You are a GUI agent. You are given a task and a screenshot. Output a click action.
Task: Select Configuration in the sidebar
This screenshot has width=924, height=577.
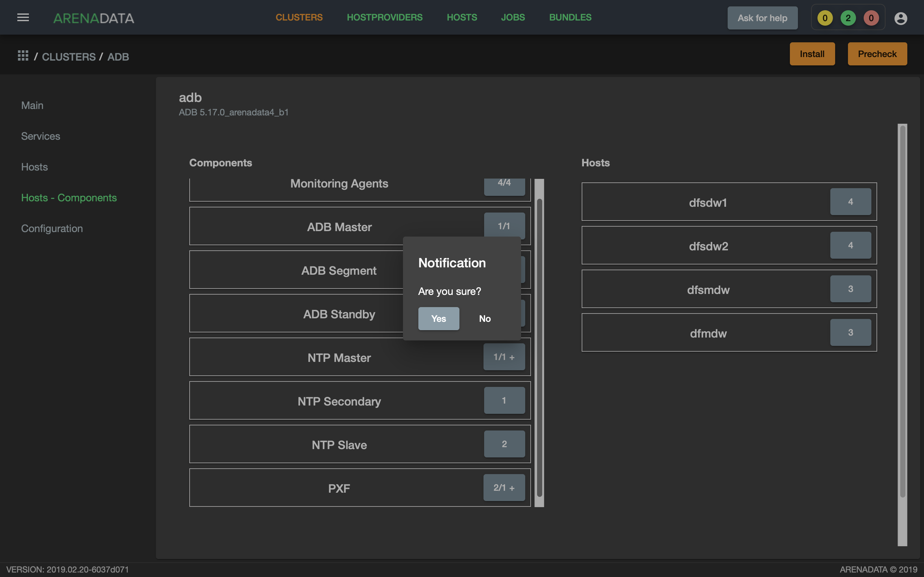click(52, 228)
